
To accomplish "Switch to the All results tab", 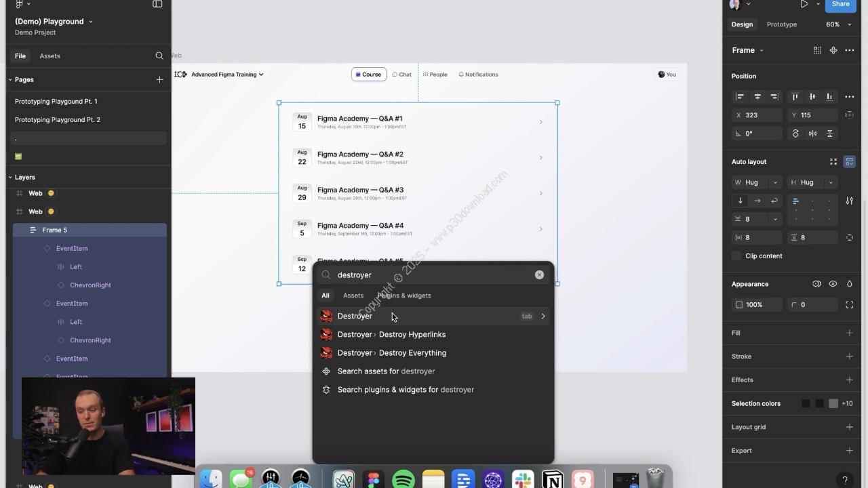I will coord(325,296).
